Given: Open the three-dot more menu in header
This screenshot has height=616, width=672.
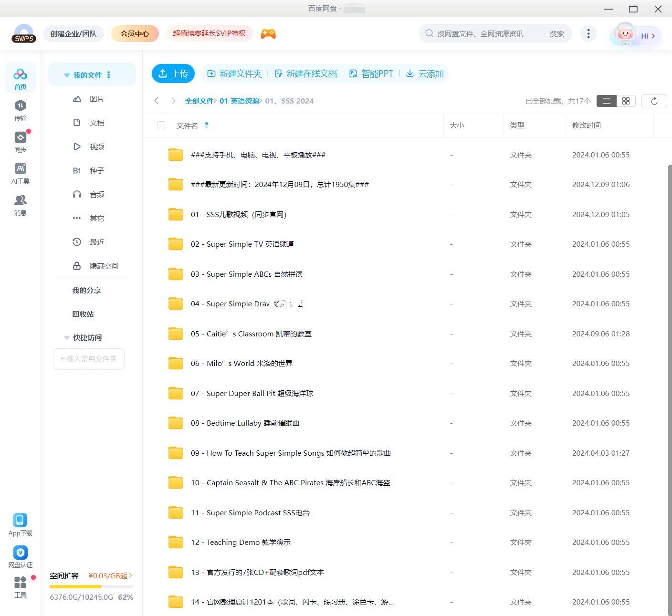Looking at the screenshot, I should pos(588,34).
